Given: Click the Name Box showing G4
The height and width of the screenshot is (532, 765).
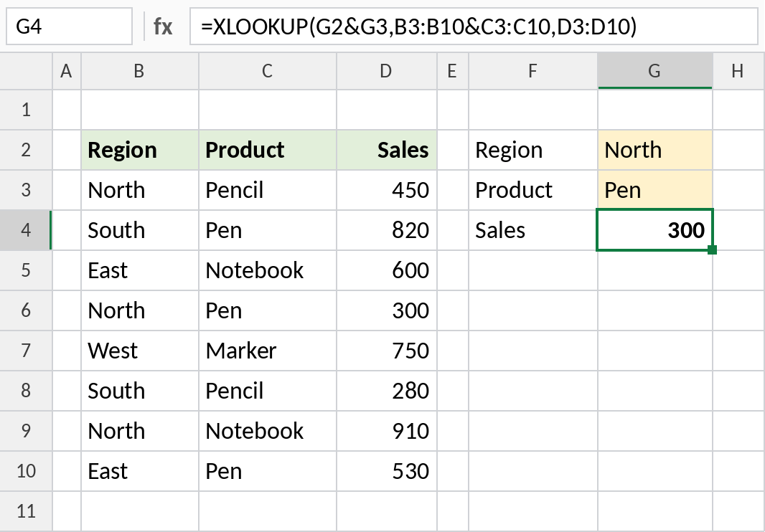Looking at the screenshot, I should 69,27.
